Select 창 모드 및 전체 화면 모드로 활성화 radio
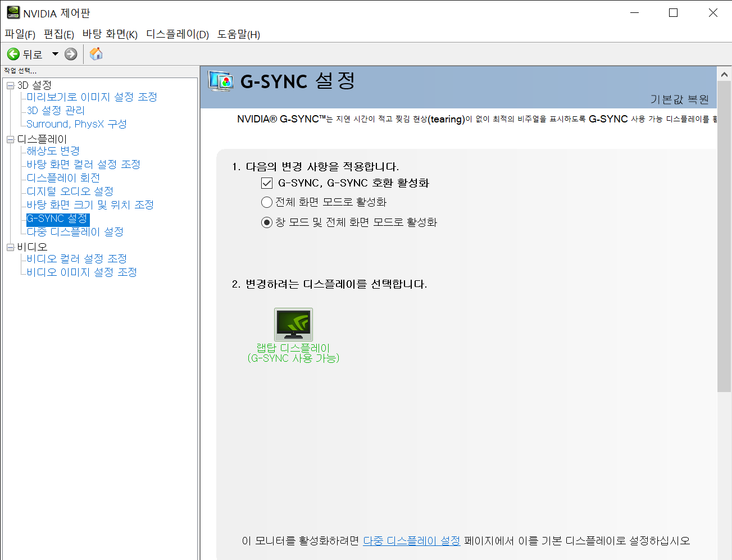This screenshot has height=560, width=732. [267, 222]
